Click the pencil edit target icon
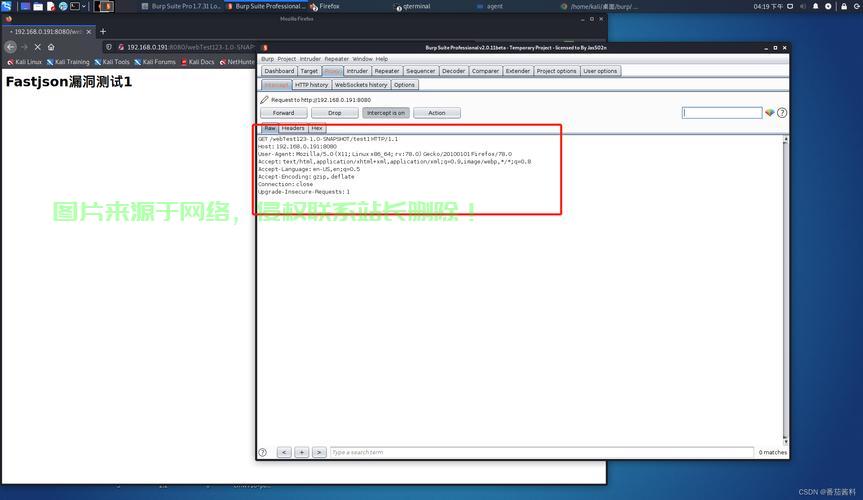The image size is (863, 500). click(264, 100)
